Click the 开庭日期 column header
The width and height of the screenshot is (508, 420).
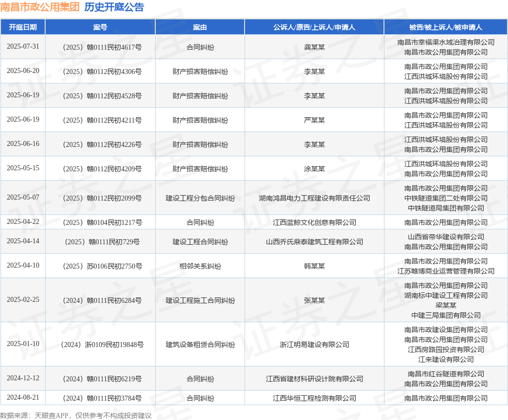click(x=23, y=27)
